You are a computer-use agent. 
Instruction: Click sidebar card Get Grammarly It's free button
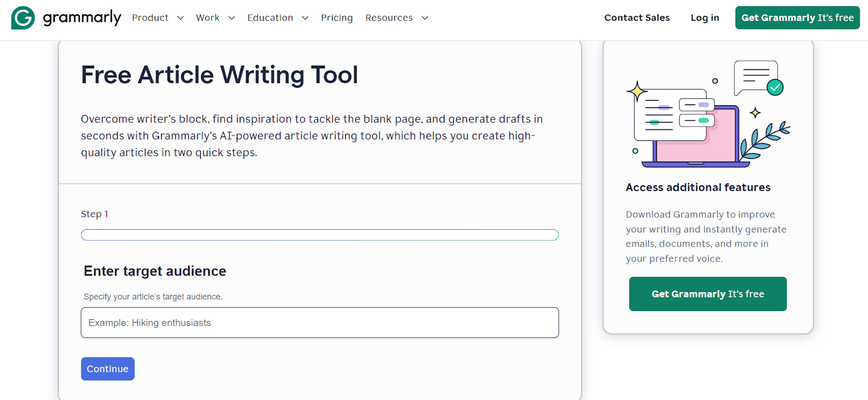[x=708, y=294]
